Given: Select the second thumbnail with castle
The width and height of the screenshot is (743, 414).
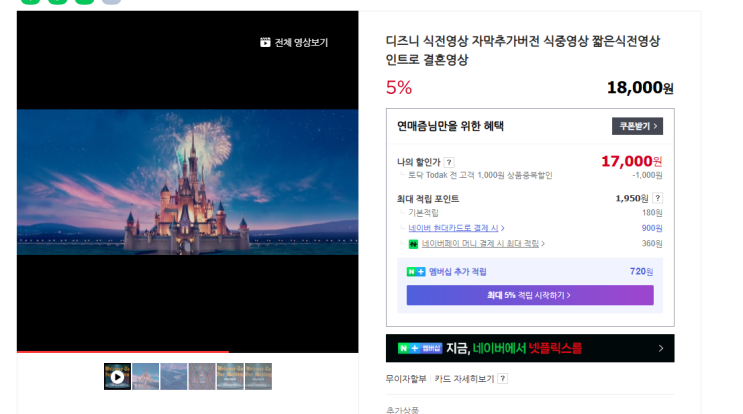Looking at the screenshot, I should point(145,377).
